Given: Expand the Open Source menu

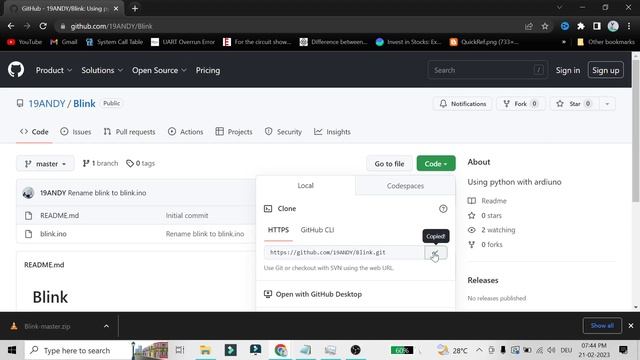Looking at the screenshot, I should pos(159,70).
